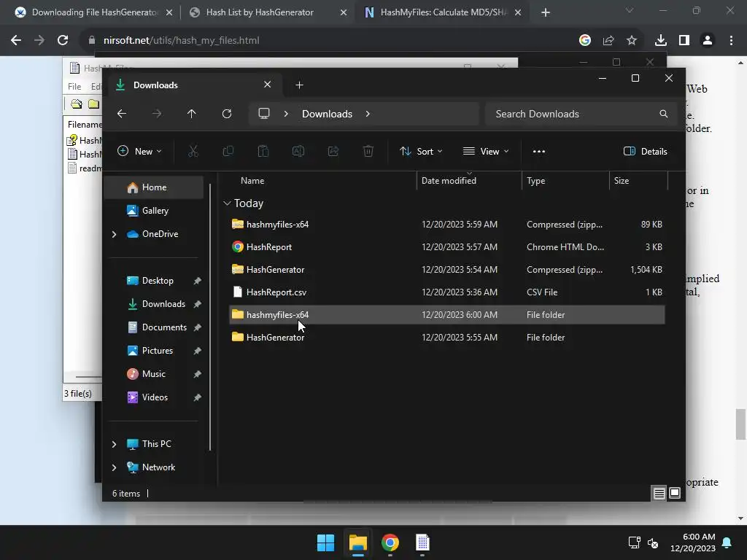Switch to the large thumbnails view icon
This screenshot has height=560, width=747.
point(675,494)
